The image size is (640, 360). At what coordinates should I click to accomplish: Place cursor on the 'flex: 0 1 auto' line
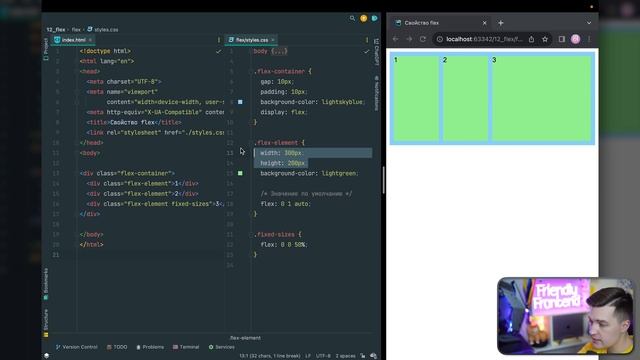[x=285, y=204]
